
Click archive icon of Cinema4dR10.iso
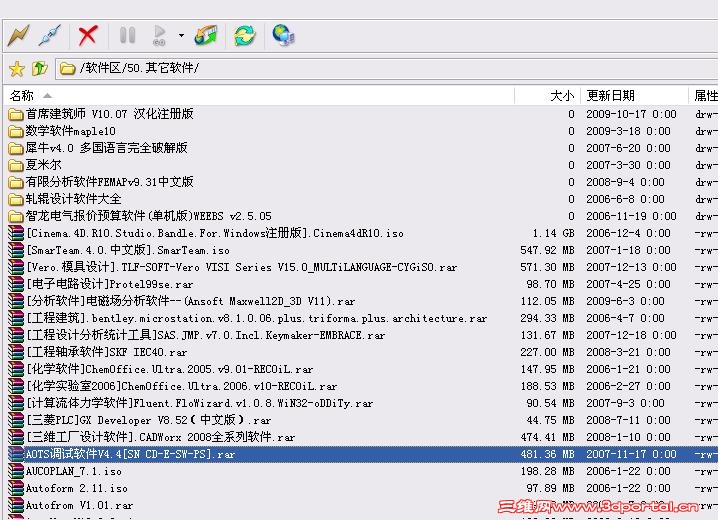(16, 233)
